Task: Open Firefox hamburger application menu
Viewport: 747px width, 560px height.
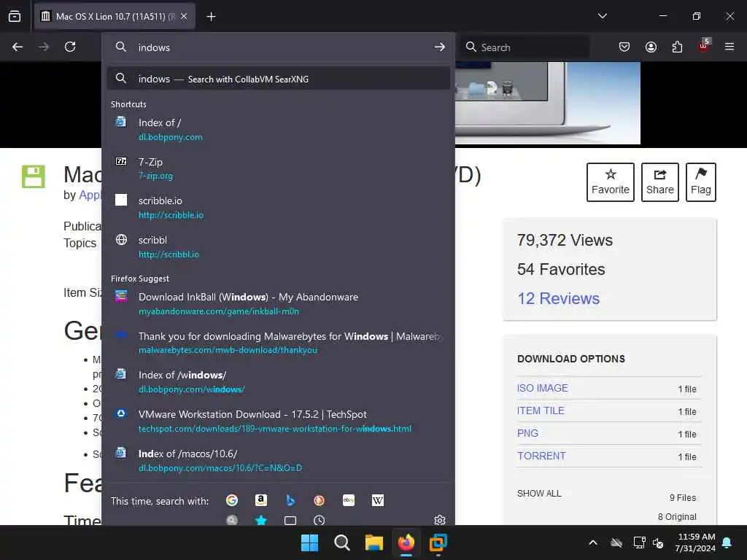Action: point(729,47)
